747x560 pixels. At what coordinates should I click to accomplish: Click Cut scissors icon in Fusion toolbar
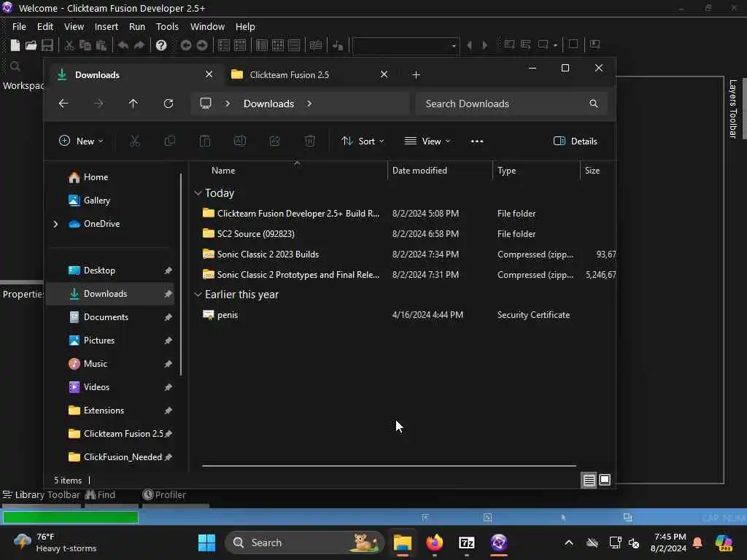coord(69,45)
